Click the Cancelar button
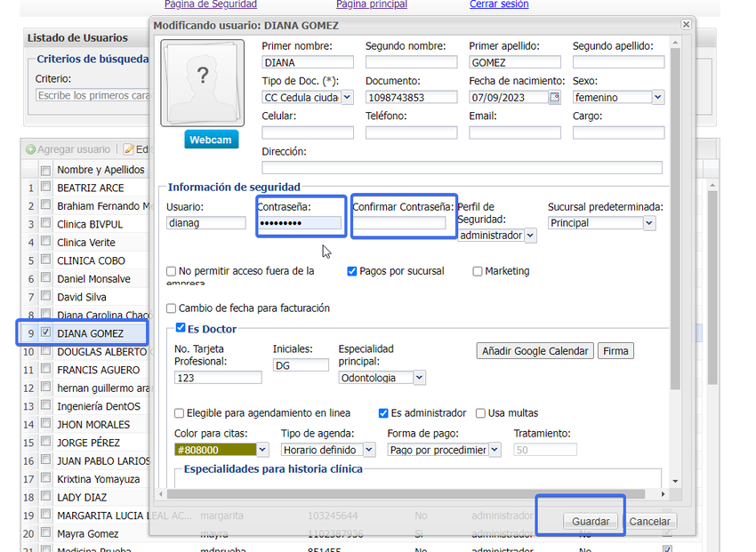This screenshot has height=552, width=756. pos(649,521)
